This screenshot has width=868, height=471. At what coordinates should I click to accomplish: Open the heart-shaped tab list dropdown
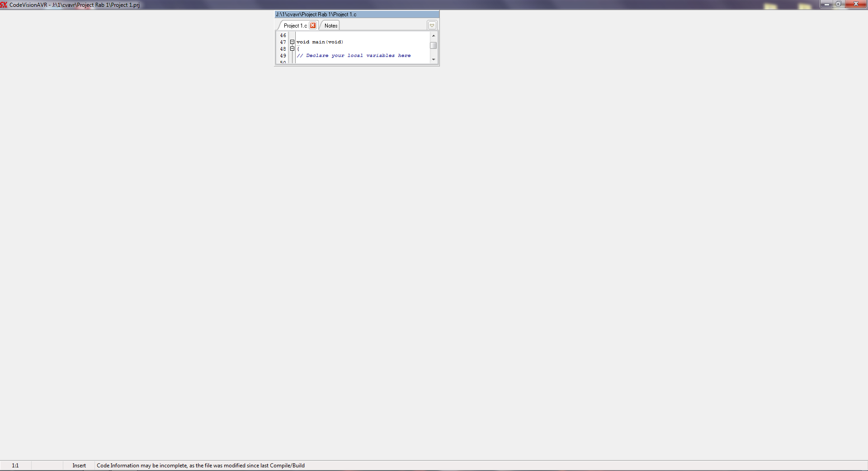(x=432, y=25)
